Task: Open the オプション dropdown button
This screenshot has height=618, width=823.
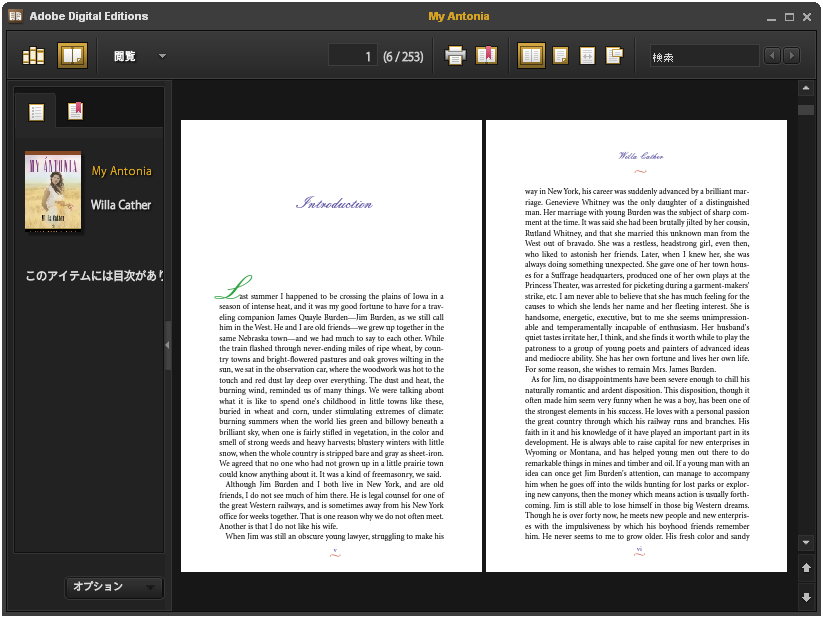Action: click(113, 587)
